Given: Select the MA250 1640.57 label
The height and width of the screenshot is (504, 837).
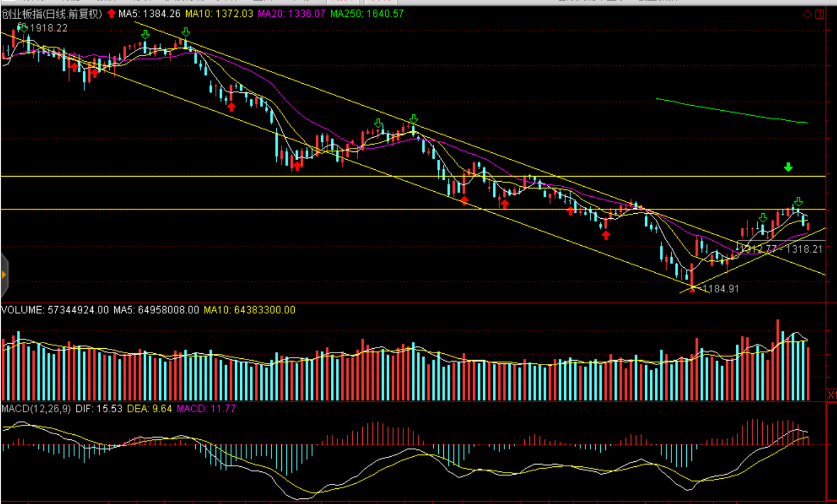Looking at the screenshot, I should click(x=367, y=13).
